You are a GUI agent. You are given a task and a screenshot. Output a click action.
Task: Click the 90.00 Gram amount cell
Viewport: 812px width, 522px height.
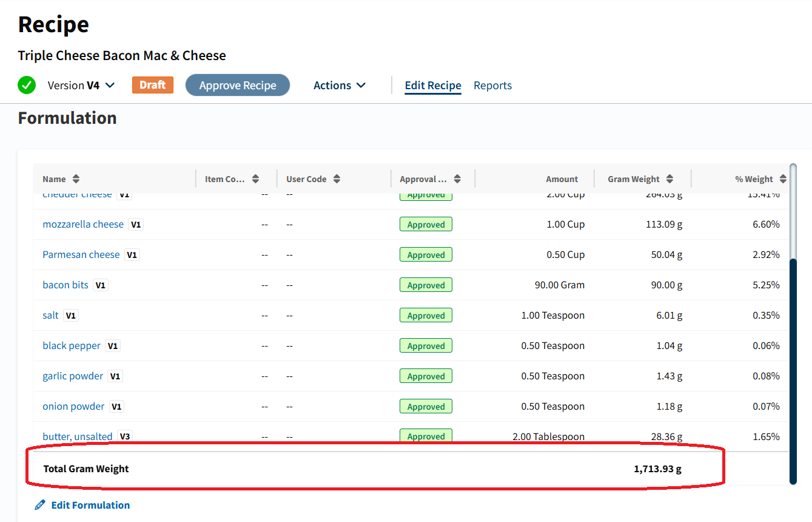point(560,285)
